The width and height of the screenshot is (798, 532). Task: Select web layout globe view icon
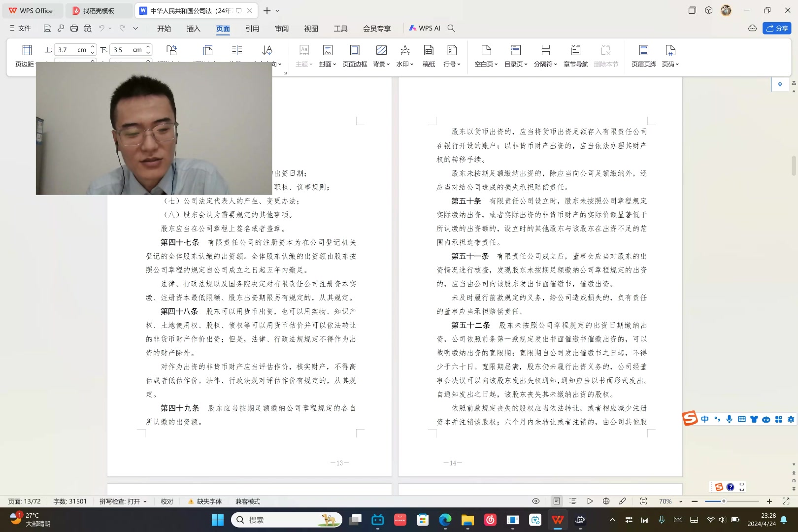coord(606,501)
